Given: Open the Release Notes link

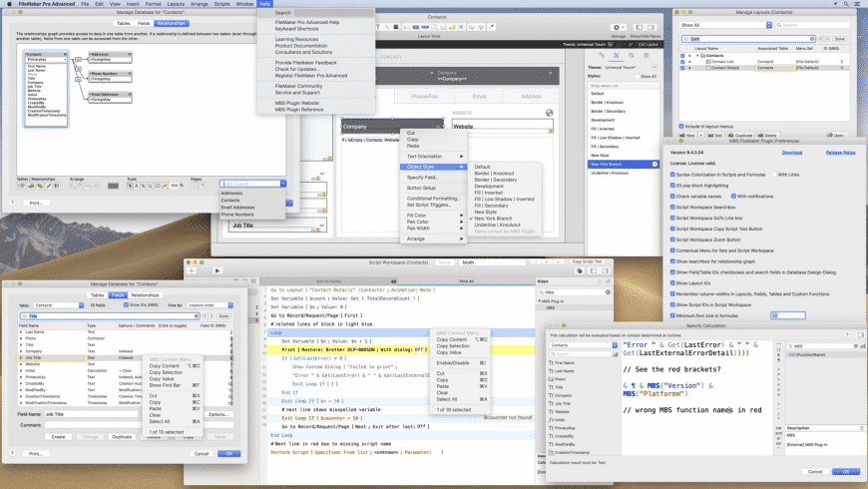Looking at the screenshot, I should (x=840, y=153).
